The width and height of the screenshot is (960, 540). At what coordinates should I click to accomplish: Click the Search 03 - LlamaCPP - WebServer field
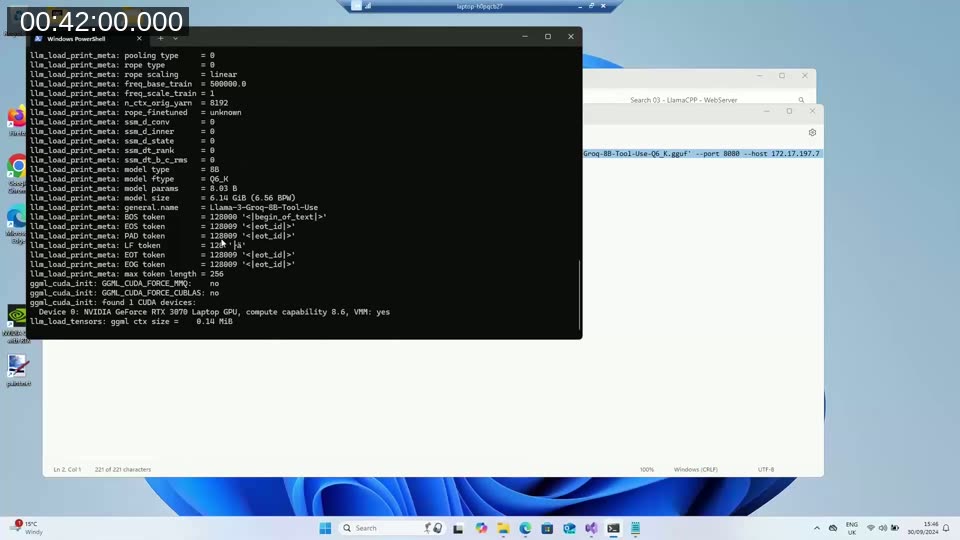[x=683, y=100]
